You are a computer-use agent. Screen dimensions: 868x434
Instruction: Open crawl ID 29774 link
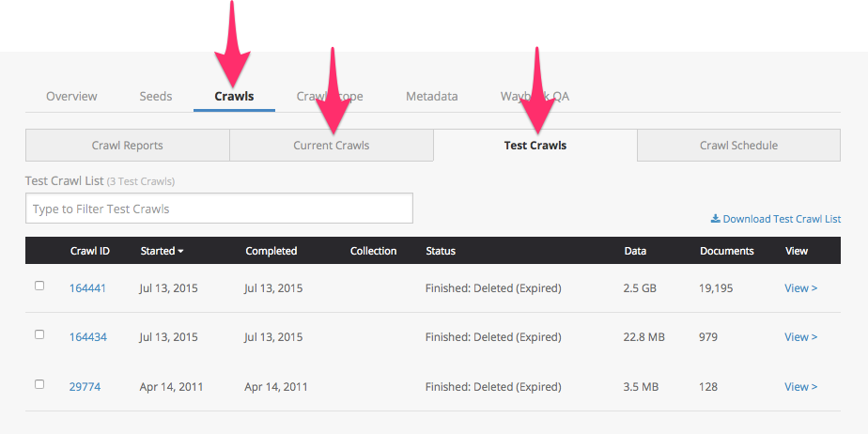85,386
